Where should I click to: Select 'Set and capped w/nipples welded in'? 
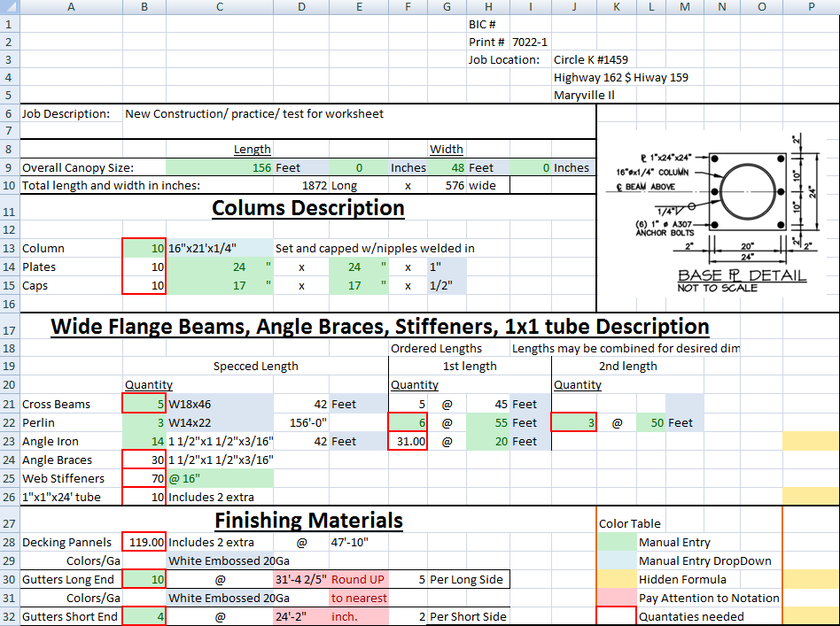pos(375,249)
